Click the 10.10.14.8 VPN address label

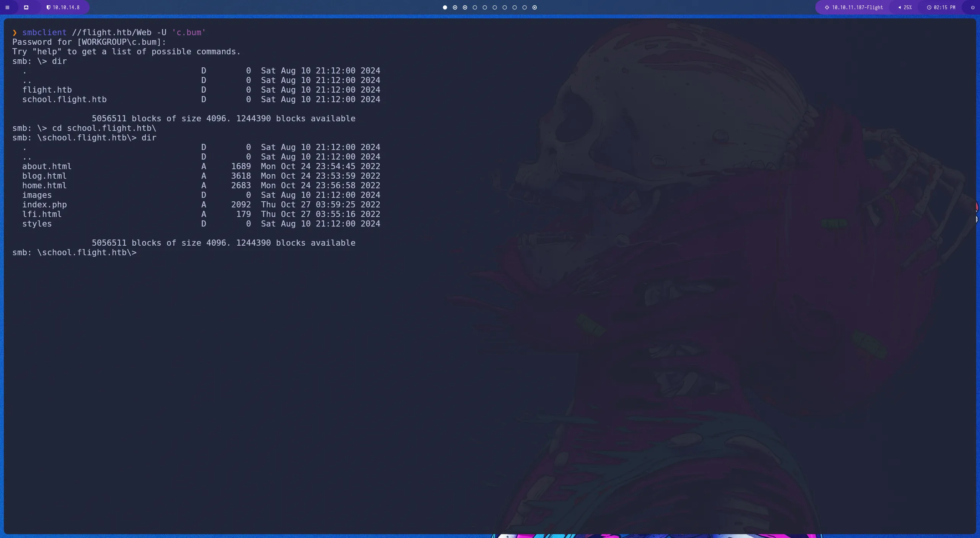[67, 7]
